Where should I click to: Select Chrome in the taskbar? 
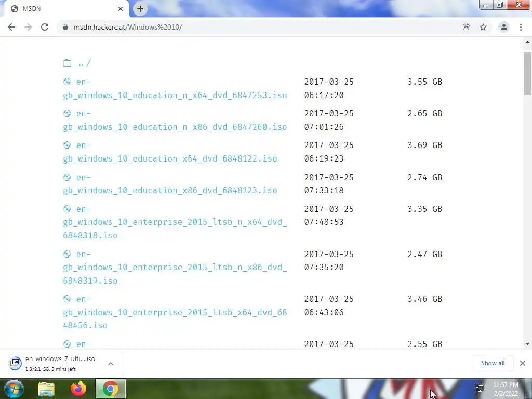tap(111, 389)
